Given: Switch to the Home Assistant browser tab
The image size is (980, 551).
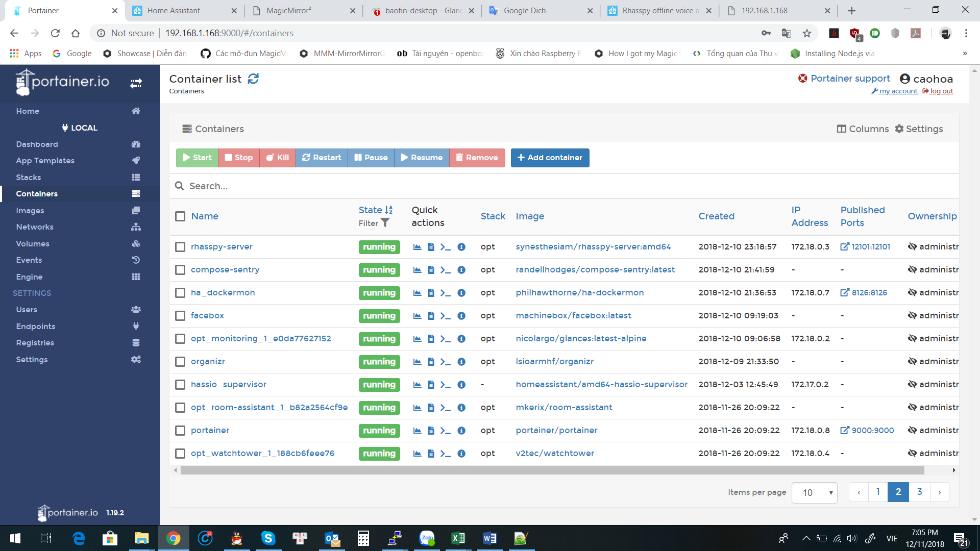Looking at the screenshot, I should 174,10.
